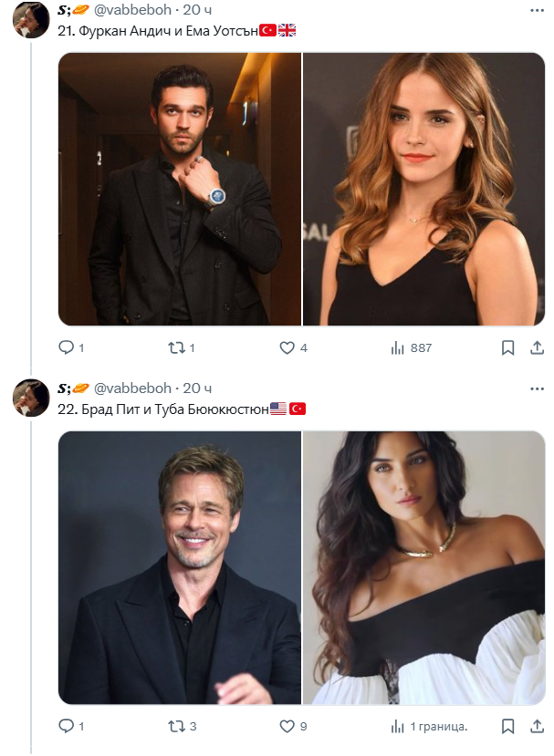Open view stats on tweet 22
554x756 pixels.
point(399,727)
